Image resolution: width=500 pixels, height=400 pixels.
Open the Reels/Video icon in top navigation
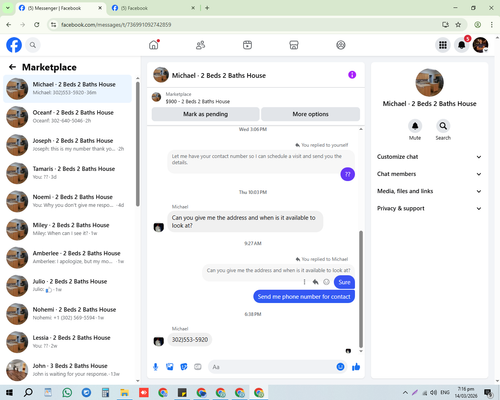(x=247, y=45)
